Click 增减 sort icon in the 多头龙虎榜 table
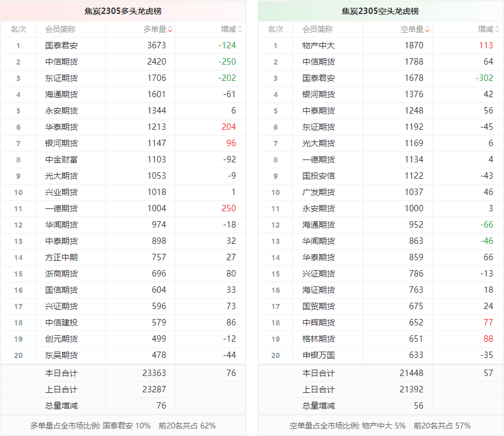Viewport: 504px width, 436px height. tap(240, 30)
